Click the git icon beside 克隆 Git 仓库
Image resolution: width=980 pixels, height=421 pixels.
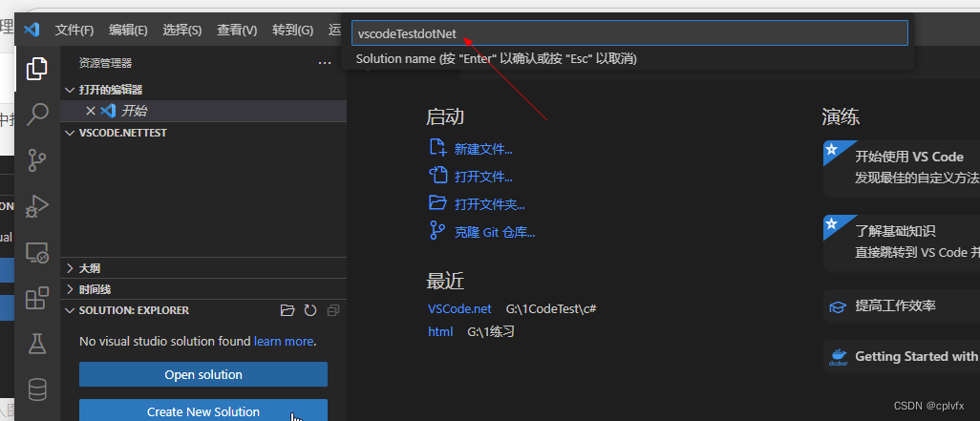pyautogui.click(x=437, y=231)
